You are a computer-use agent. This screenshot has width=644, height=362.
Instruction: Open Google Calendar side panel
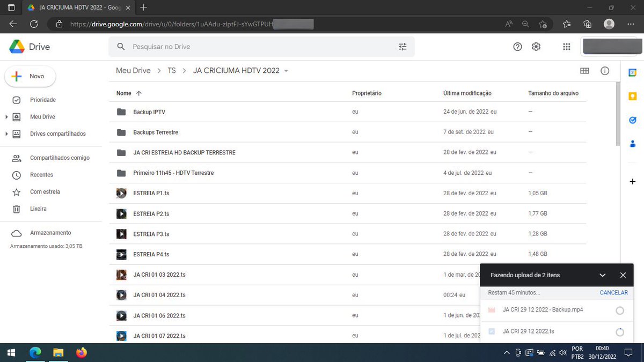pos(633,73)
